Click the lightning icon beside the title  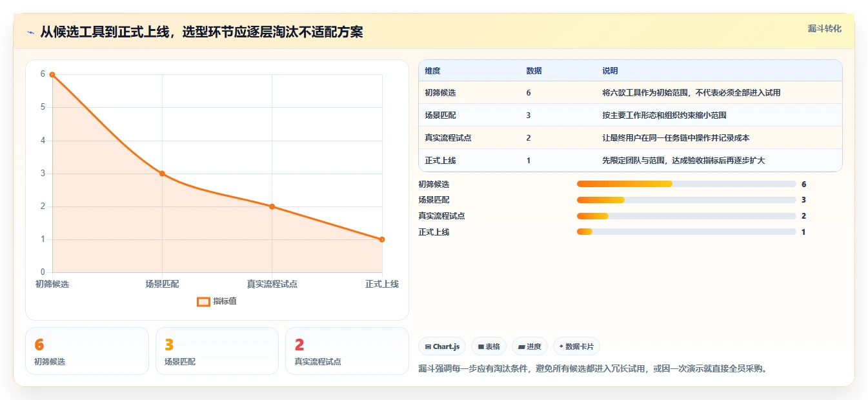point(30,32)
